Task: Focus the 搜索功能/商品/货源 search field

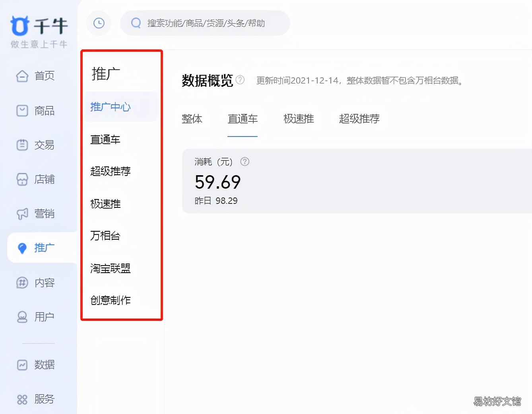Action: 205,23
